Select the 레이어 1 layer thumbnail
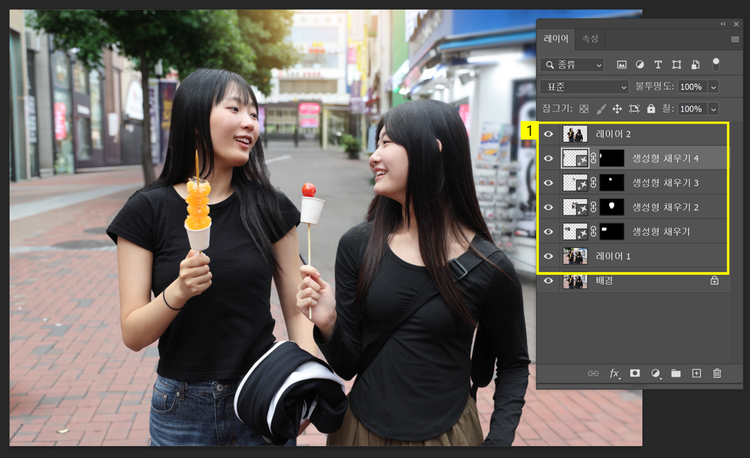 point(574,256)
